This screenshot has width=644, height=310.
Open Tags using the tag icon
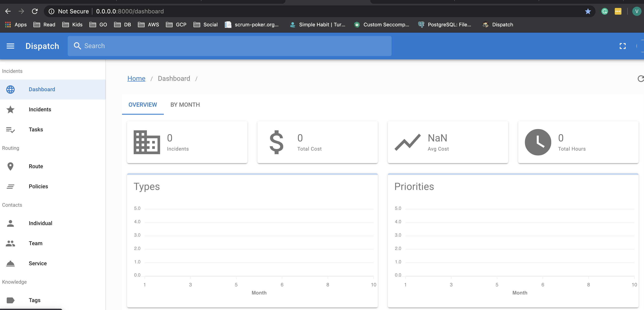[x=10, y=300]
